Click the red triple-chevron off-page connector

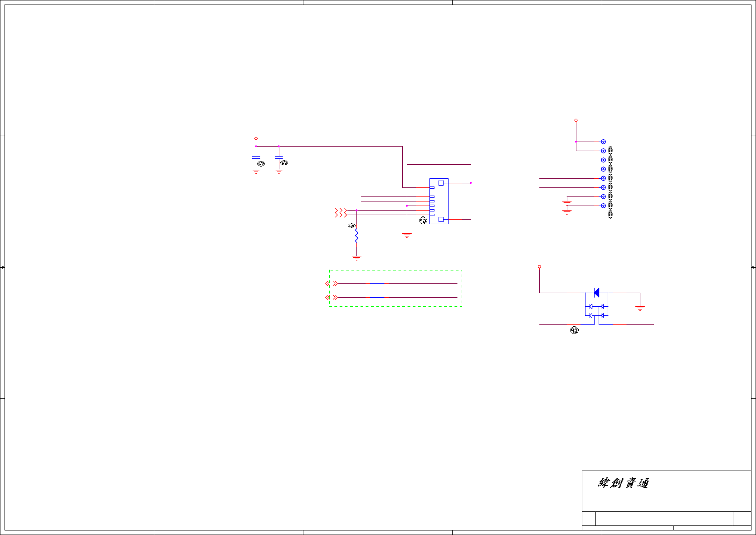pyautogui.click(x=341, y=212)
